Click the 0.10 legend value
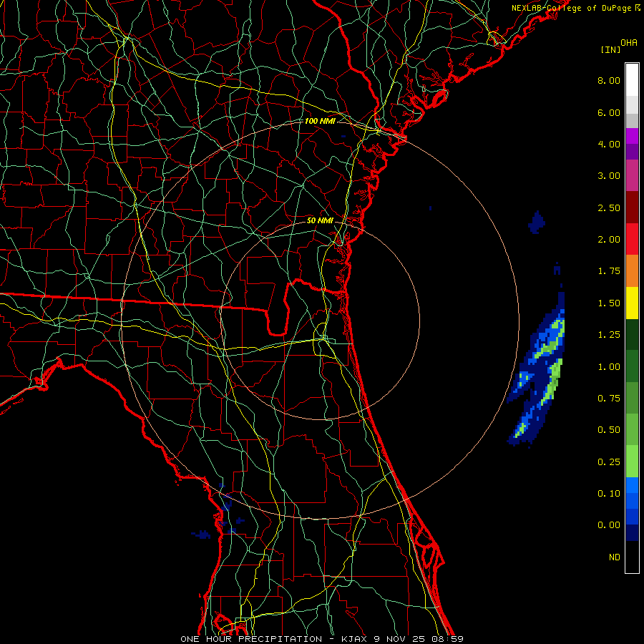Screen dimensions: 644x644 (x=609, y=494)
